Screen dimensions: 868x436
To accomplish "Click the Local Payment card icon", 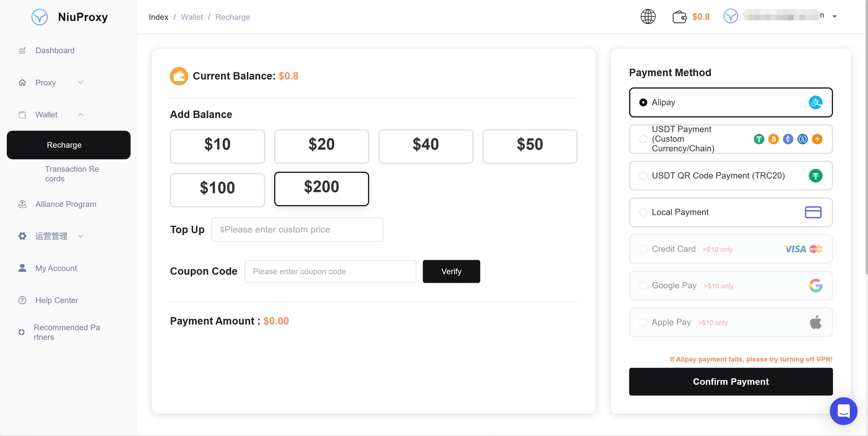I will [813, 212].
